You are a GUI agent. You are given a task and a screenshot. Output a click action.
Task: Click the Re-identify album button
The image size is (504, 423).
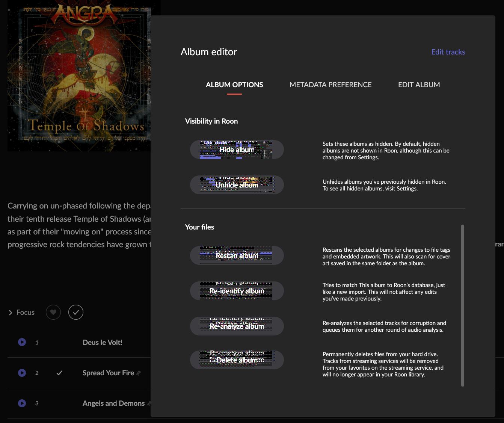(x=237, y=291)
